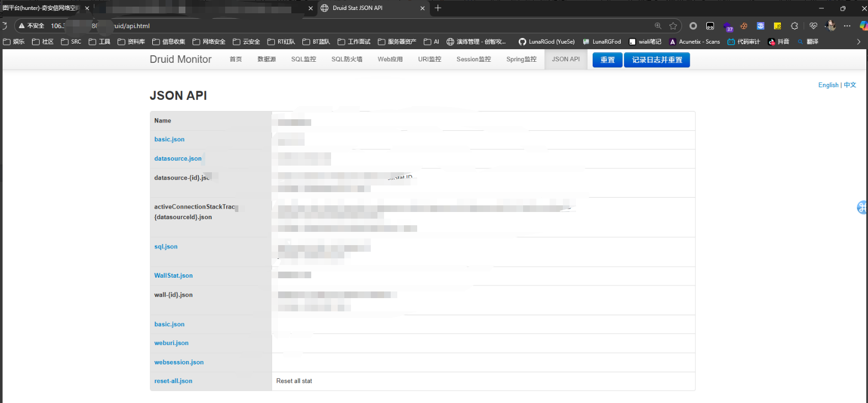Expand the 娱乐 bookmark folder
Screen dimensions: 868x403
[14, 42]
